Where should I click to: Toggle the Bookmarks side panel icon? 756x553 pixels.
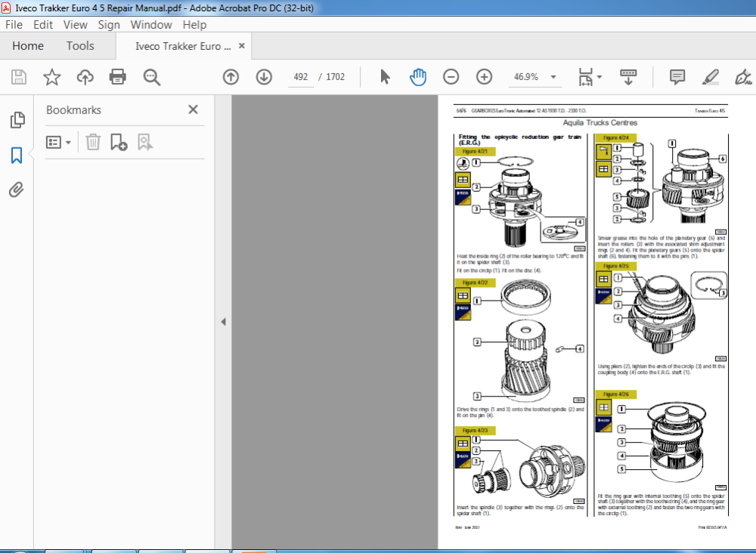tap(17, 155)
